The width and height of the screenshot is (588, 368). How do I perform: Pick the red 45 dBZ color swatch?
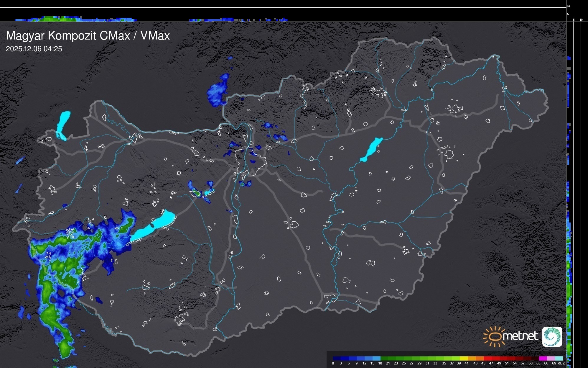pos(487,358)
